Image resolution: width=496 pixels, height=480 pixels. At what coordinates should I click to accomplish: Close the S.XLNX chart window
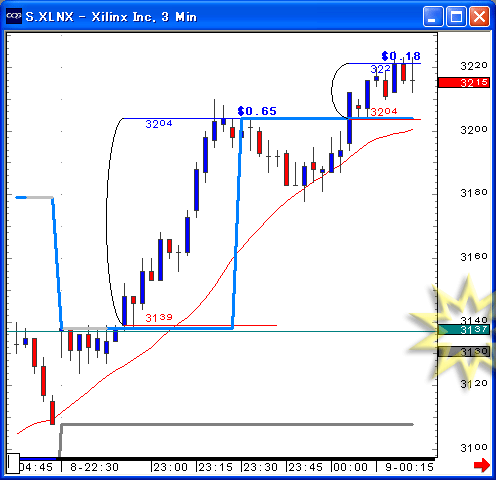479,16
